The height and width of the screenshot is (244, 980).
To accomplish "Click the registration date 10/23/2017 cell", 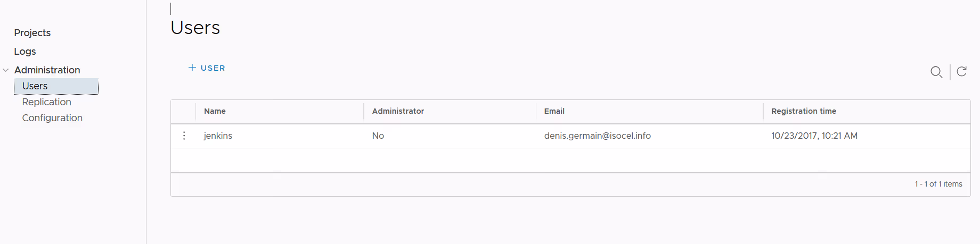I will (814, 136).
